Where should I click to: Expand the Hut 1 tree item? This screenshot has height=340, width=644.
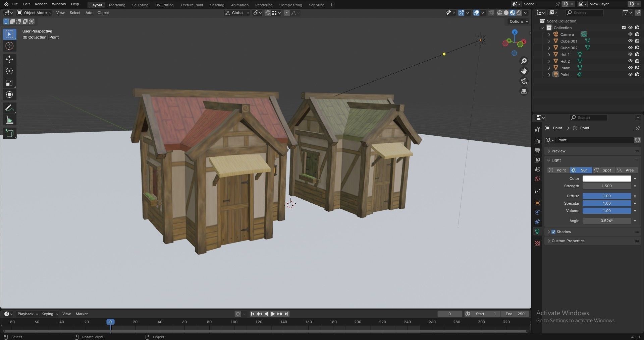tap(549, 54)
